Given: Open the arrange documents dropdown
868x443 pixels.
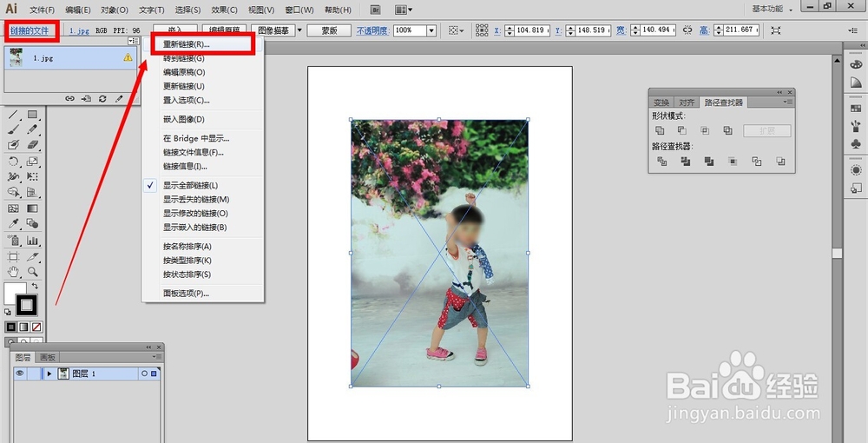Looking at the screenshot, I should (402, 10).
